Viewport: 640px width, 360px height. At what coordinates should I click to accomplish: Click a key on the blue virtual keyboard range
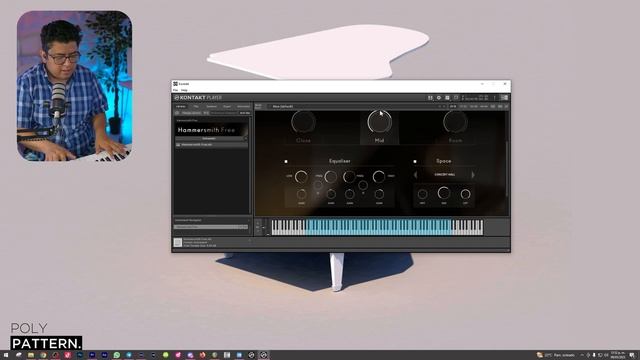click(379, 227)
